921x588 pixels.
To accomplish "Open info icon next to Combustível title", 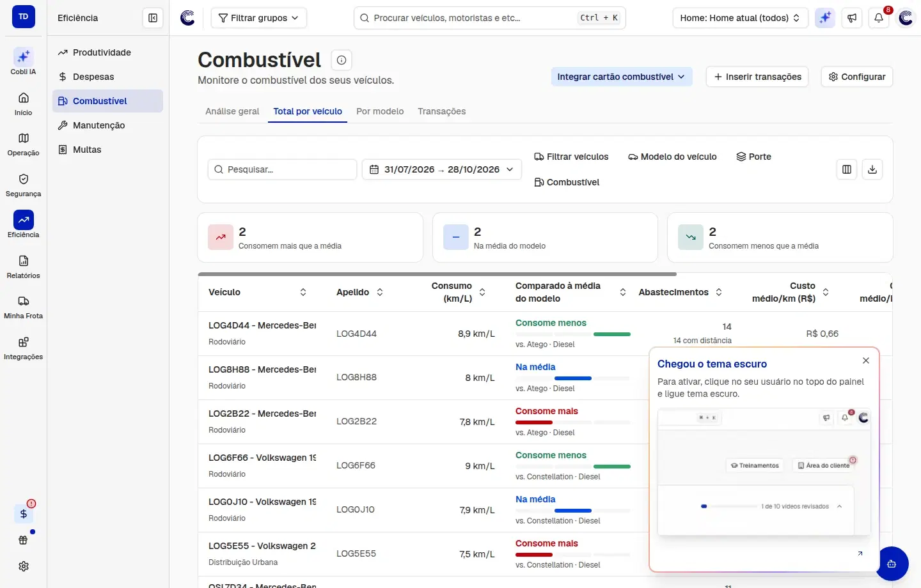I will point(342,60).
